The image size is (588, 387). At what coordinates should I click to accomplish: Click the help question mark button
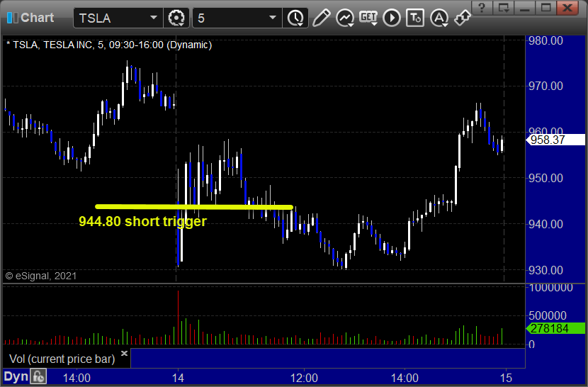pyautogui.click(x=482, y=7)
